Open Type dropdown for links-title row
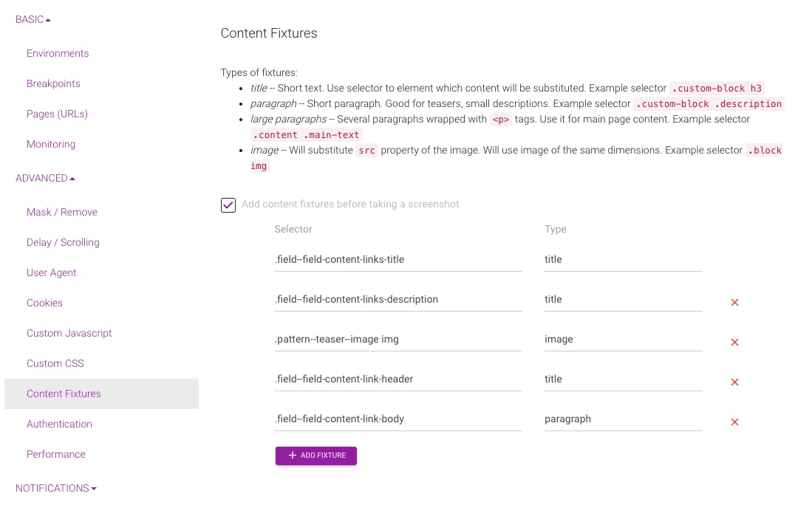Image resolution: width=812 pixels, height=505 pixels. pyautogui.click(x=623, y=260)
